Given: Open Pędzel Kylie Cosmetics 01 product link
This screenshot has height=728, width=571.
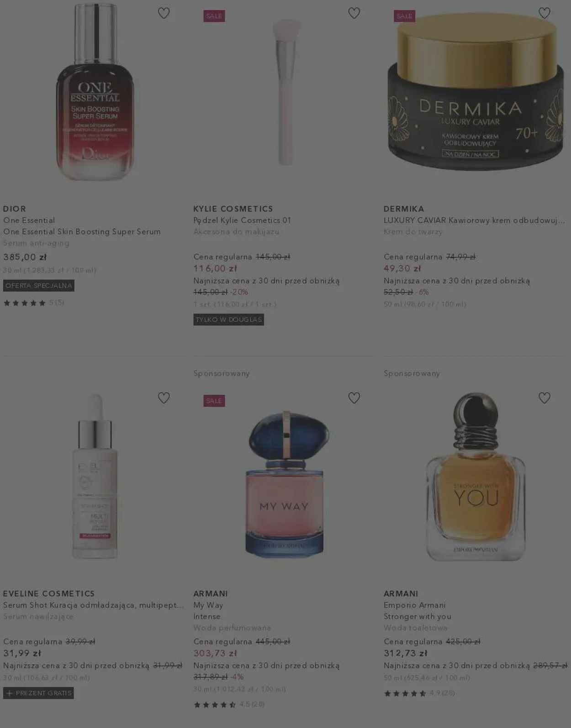Looking at the screenshot, I should [242, 220].
